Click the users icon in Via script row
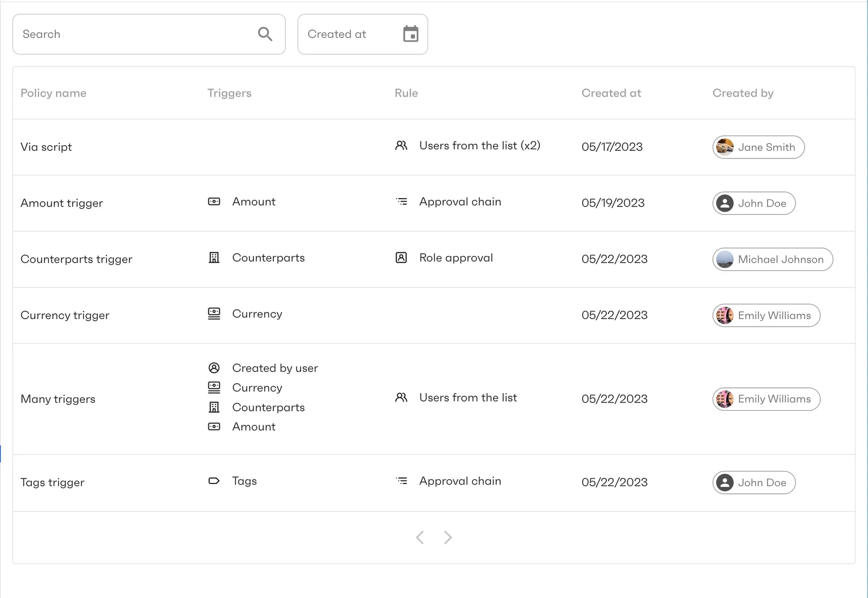The height and width of the screenshot is (598, 868). 401,145
